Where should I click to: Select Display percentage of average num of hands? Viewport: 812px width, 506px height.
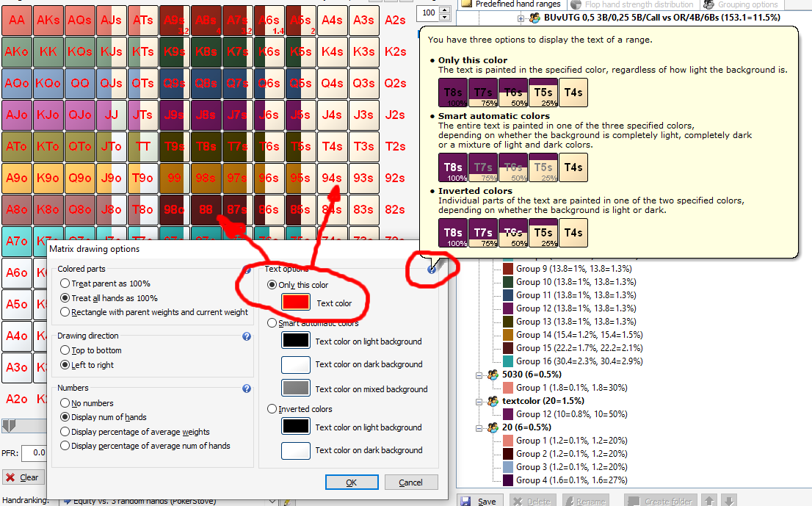[x=145, y=446]
